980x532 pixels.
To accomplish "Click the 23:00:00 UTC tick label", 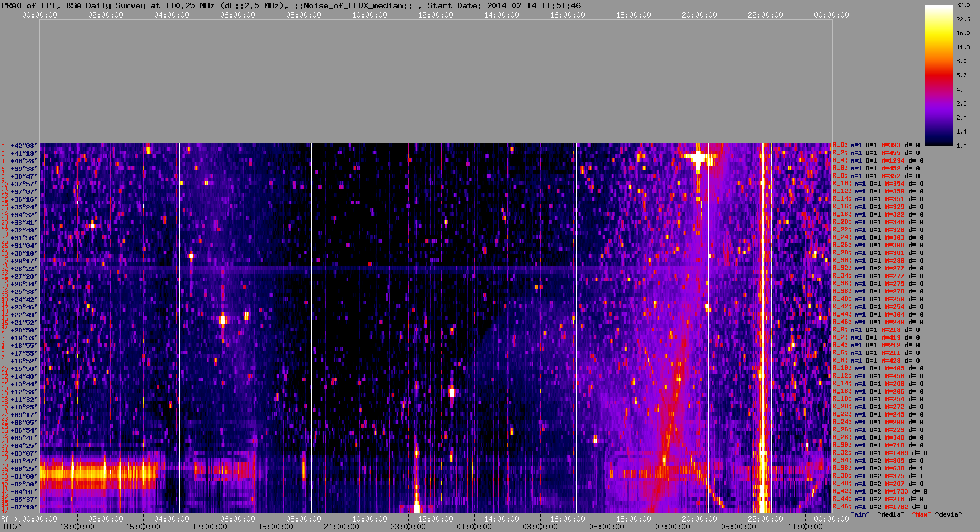I will click(408, 527).
